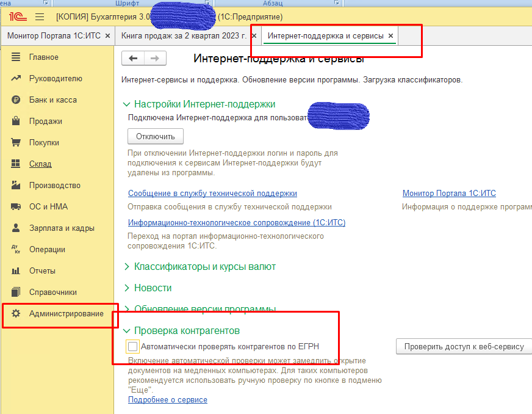
Task: Switch to Монитор Портала 1С:ИТС tab
Action: [54, 35]
